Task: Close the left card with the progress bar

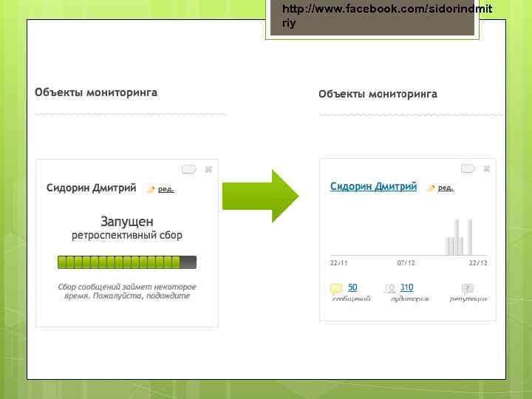Action: click(208, 169)
